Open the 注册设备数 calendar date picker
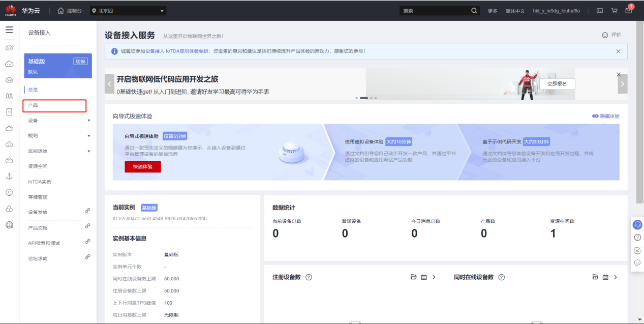Image resolution: width=644 pixels, height=324 pixels. point(423,277)
